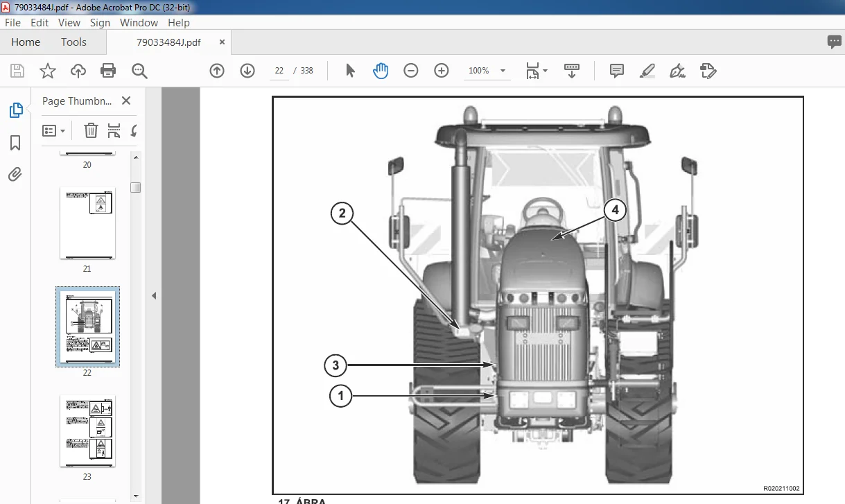Click the scrolling mode keyboard icon
Image resolution: width=845 pixels, height=504 pixels.
click(572, 71)
